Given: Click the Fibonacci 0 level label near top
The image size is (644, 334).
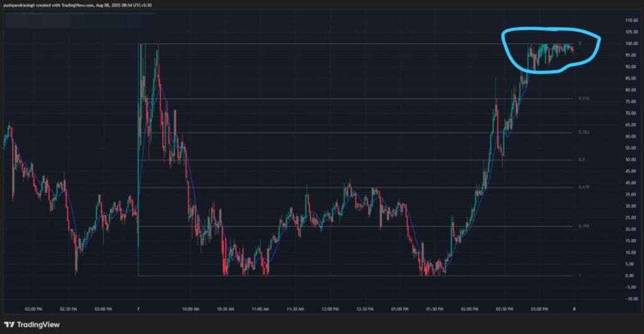Looking at the screenshot, I should pos(580,43).
